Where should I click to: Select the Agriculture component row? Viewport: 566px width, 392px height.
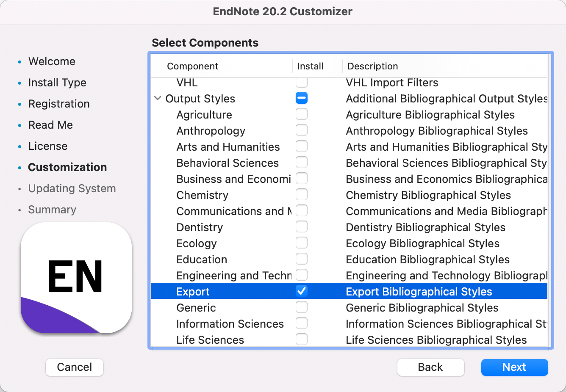tap(349, 114)
